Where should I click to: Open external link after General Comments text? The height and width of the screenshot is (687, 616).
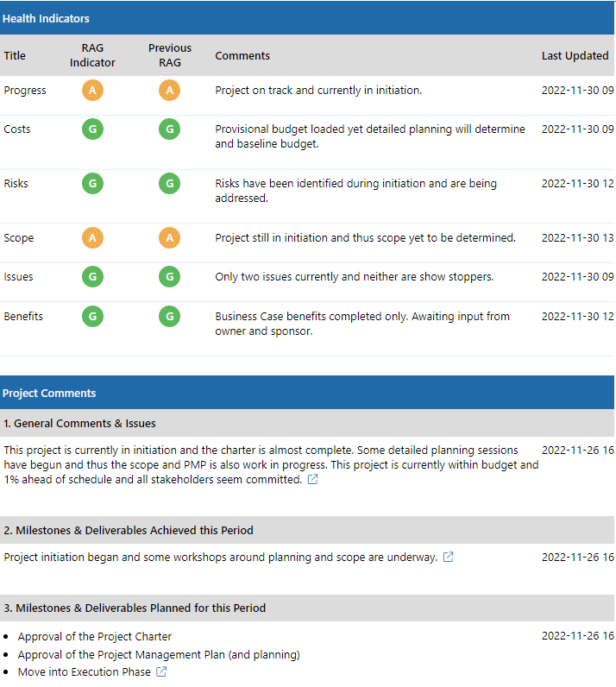click(313, 479)
